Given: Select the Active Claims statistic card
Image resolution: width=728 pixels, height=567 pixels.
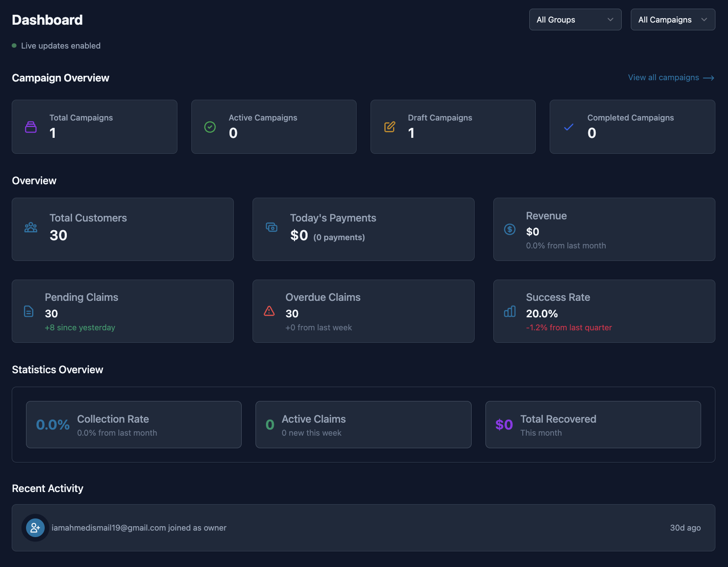Looking at the screenshot, I should click(x=363, y=424).
